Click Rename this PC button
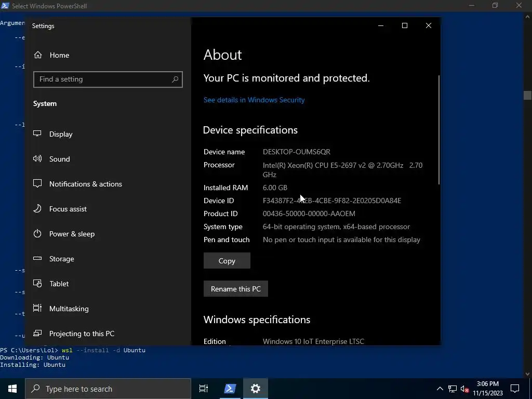The width and height of the screenshot is (532, 399). click(x=236, y=289)
